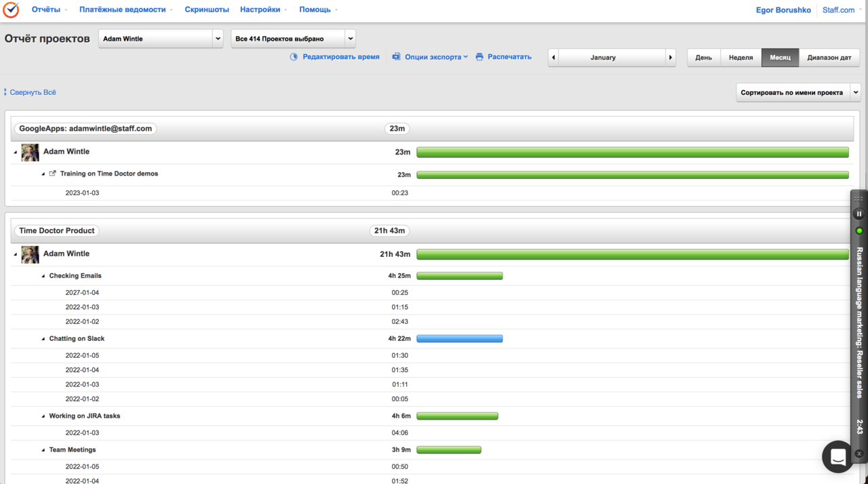868x484 pixels.
Task: Click the green status dot on the timer widget
Action: pyautogui.click(x=859, y=231)
